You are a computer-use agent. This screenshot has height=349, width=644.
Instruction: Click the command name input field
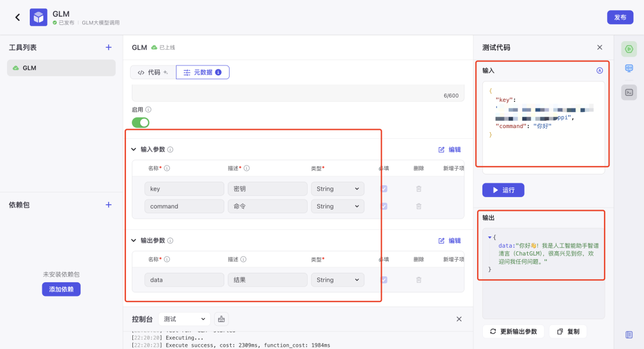tap(184, 206)
